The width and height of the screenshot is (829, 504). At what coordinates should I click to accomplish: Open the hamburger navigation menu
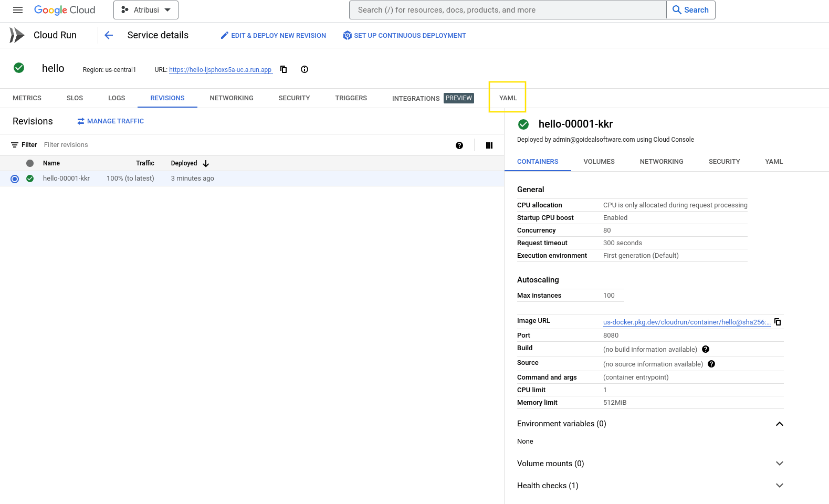(18, 10)
